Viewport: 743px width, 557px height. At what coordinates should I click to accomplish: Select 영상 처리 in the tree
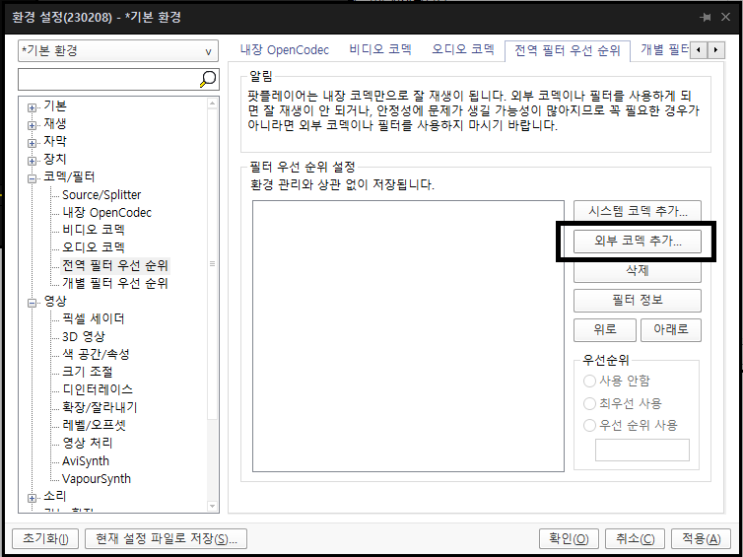tap(87, 443)
